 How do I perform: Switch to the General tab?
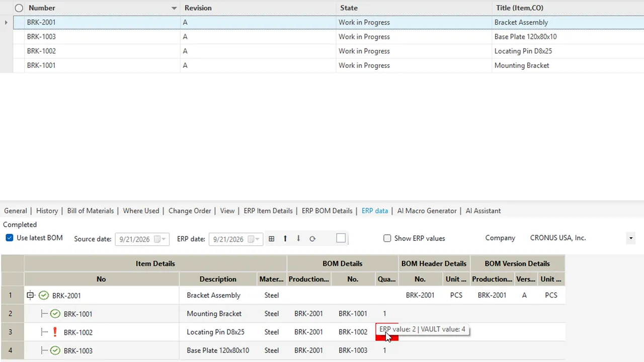[16, 211]
